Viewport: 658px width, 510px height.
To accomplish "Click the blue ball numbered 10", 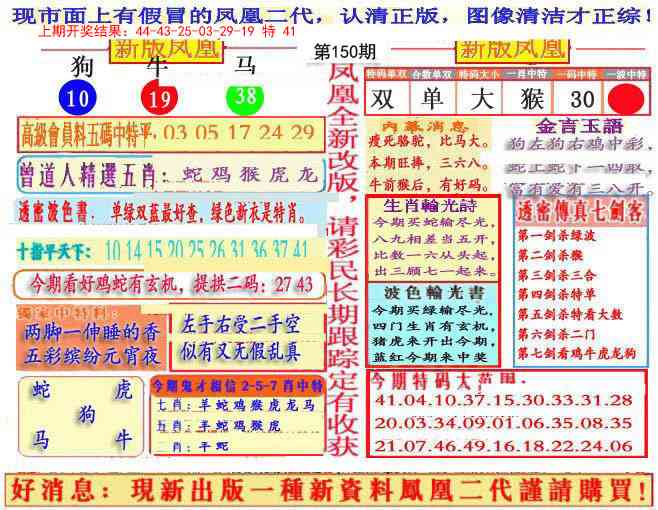I will (78, 98).
